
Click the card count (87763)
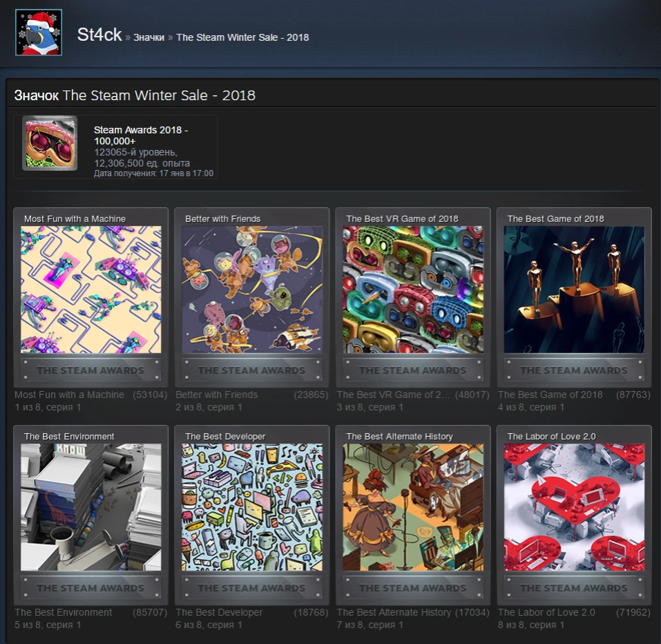633,395
